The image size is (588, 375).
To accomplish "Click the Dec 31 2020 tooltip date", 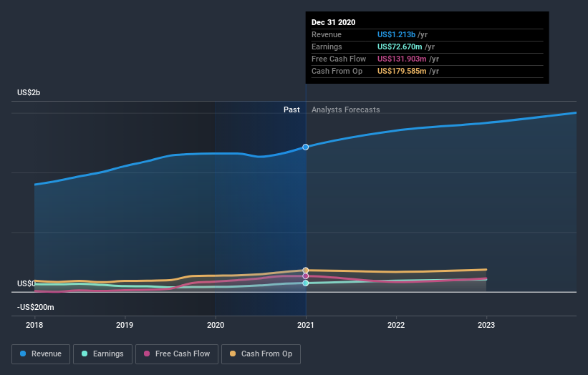I will (333, 22).
